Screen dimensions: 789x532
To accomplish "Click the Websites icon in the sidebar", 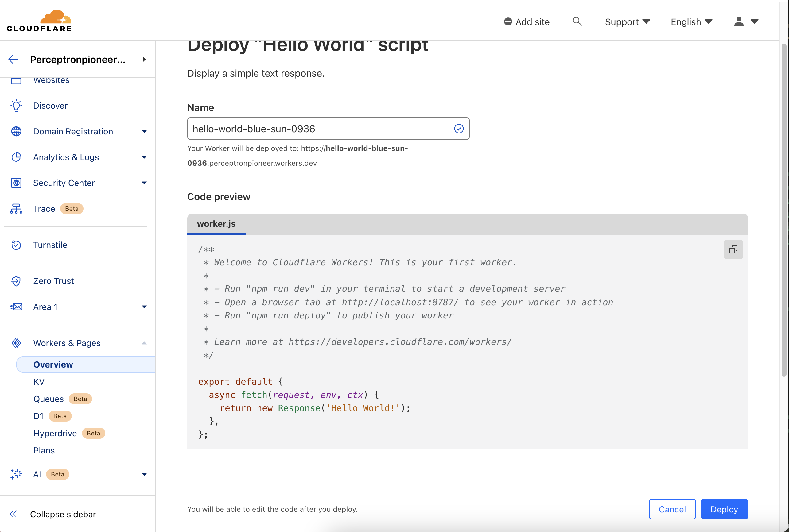I will [x=16, y=81].
